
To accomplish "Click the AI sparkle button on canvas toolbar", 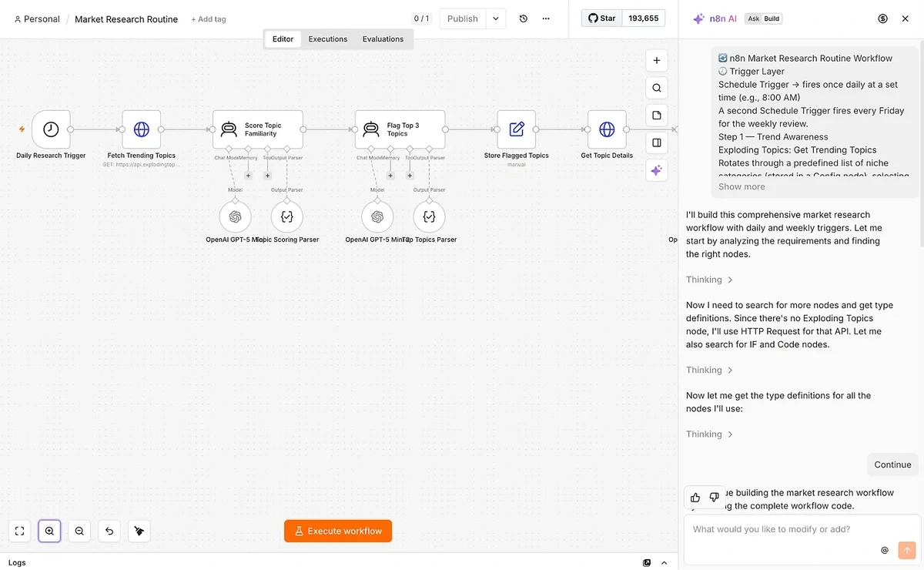I will [x=657, y=170].
